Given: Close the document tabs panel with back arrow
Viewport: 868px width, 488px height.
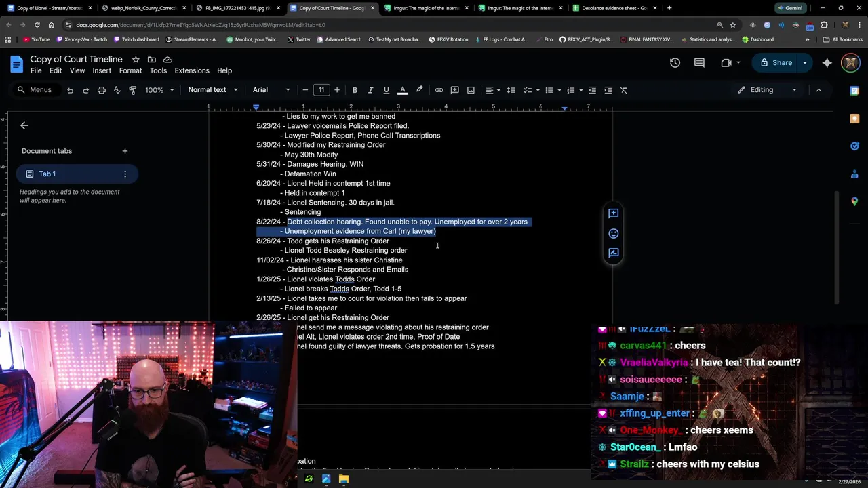Looking at the screenshot, I should [x=24, y=125].
